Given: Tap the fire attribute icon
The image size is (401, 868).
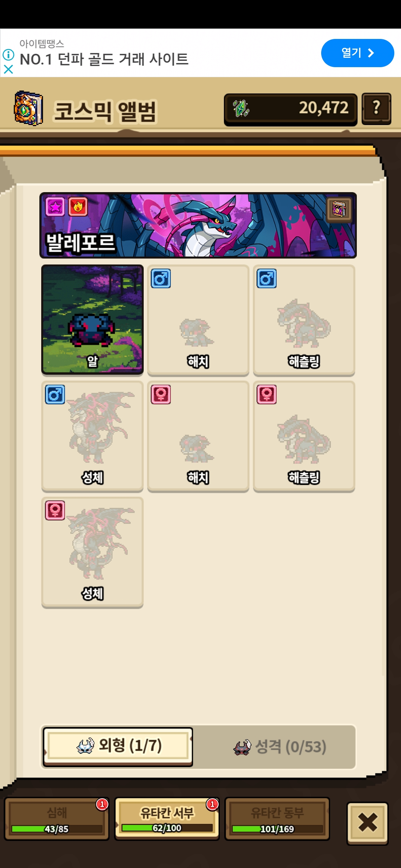Looking at the screenshot, I should point(78,207).
